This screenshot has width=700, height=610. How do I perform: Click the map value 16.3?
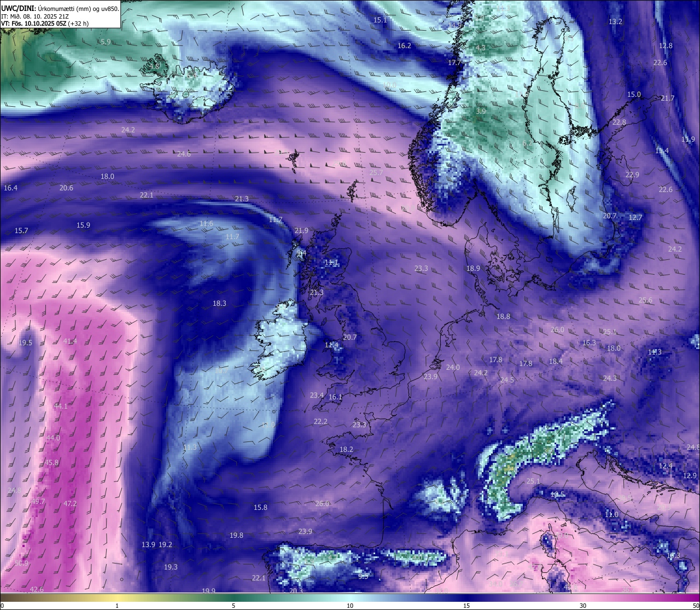pyautogui.click(x=589, y=342)
